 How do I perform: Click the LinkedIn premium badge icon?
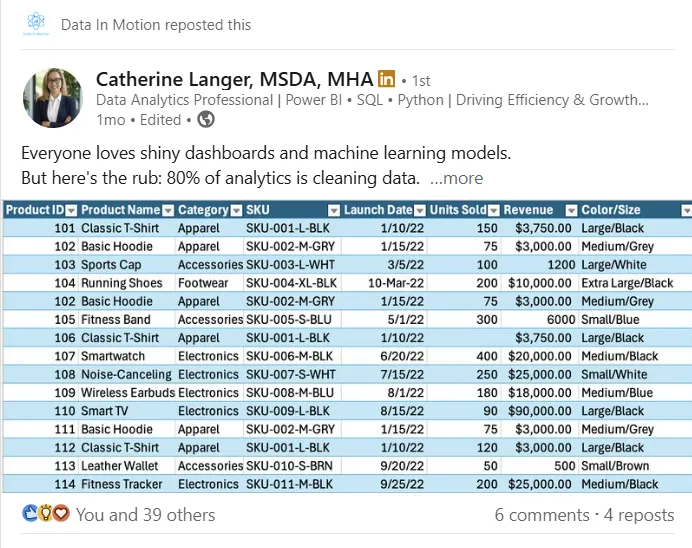386,79
